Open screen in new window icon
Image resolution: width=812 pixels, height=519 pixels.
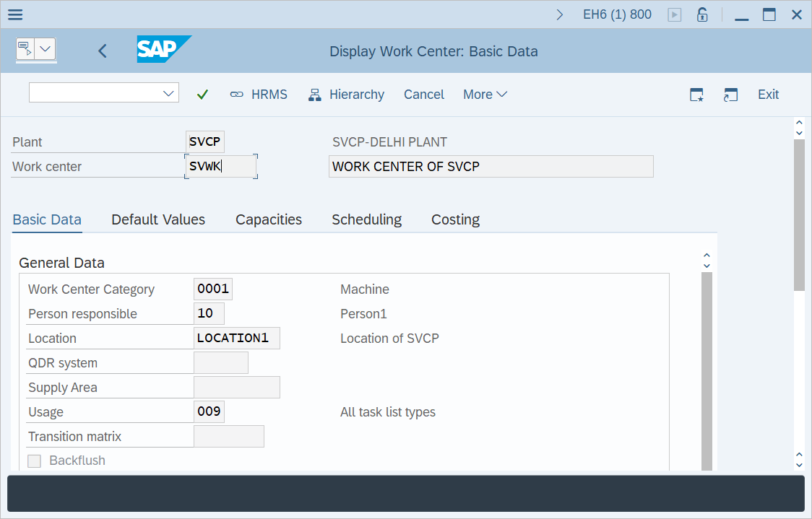point(730,94)
